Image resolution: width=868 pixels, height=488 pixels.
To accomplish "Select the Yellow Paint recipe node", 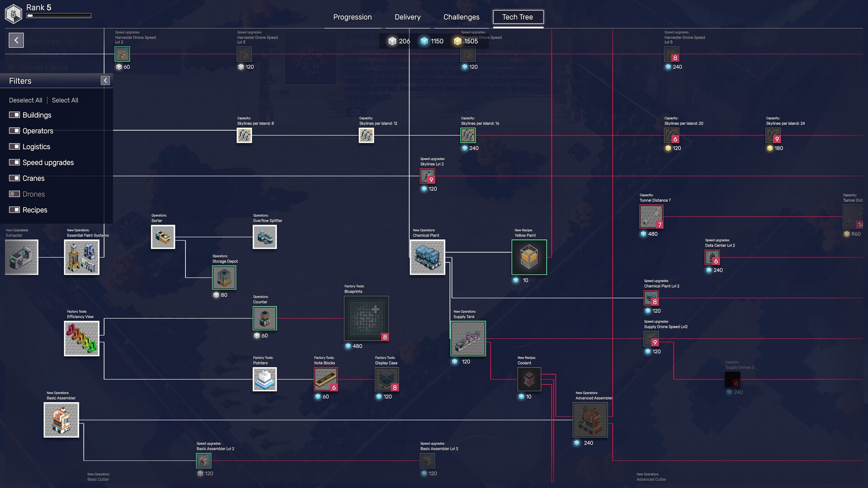I will coord(528,257).
